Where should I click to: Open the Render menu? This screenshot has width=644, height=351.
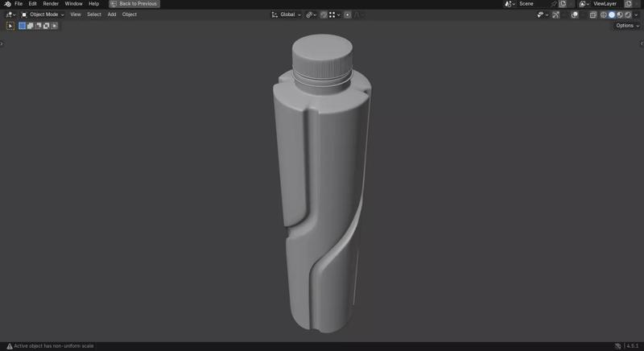coord(51,4)
